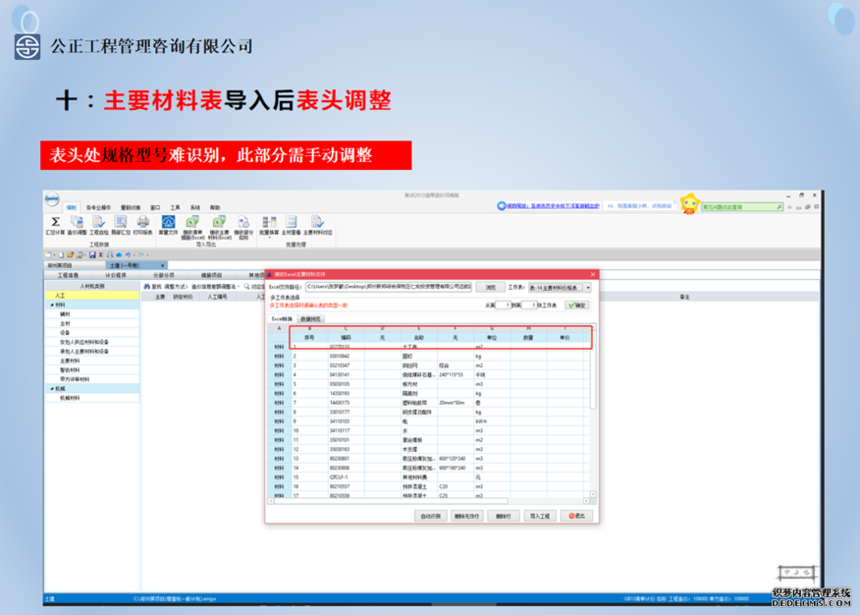Collapse the 机械 tree node
Image resolution: width=860 pixels, height=615 pixels.
point(51,388)
